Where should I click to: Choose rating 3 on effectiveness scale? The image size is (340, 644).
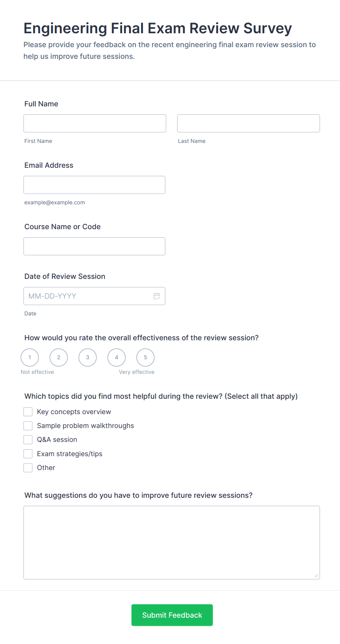point(88,357)
